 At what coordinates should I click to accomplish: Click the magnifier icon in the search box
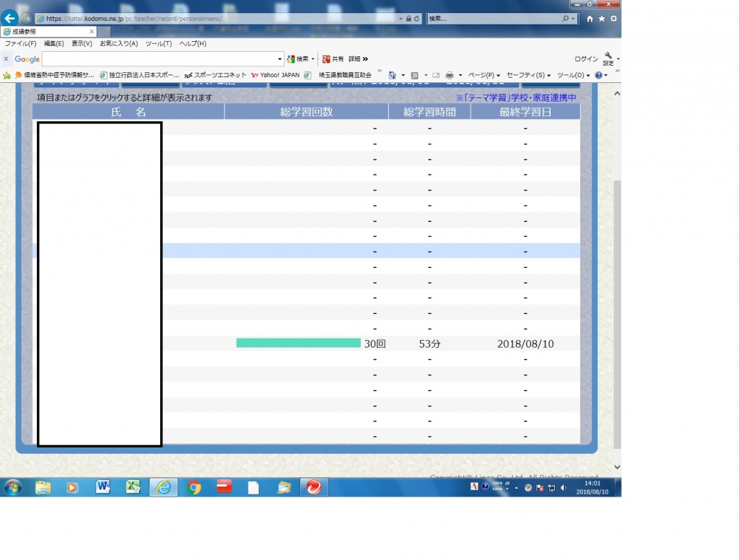(565, 19)
